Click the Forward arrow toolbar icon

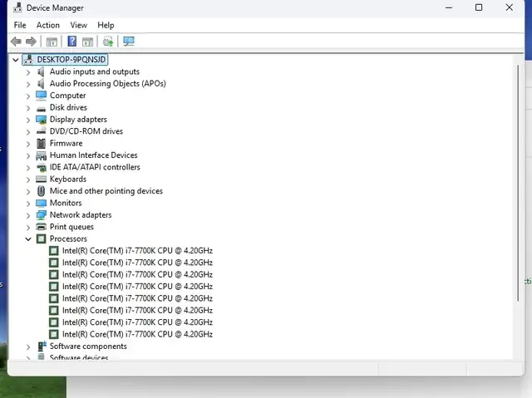click(x=31, y=42)
